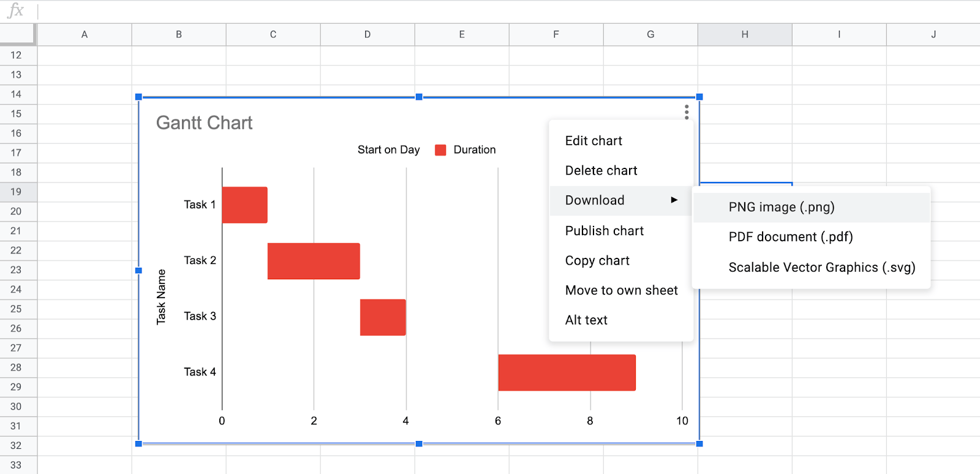Expand the Download submenu arrow

(x=674, y=200)
